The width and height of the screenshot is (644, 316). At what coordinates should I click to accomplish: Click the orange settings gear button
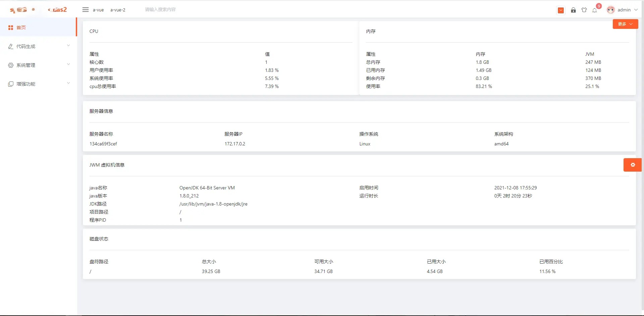pos(633,165)
